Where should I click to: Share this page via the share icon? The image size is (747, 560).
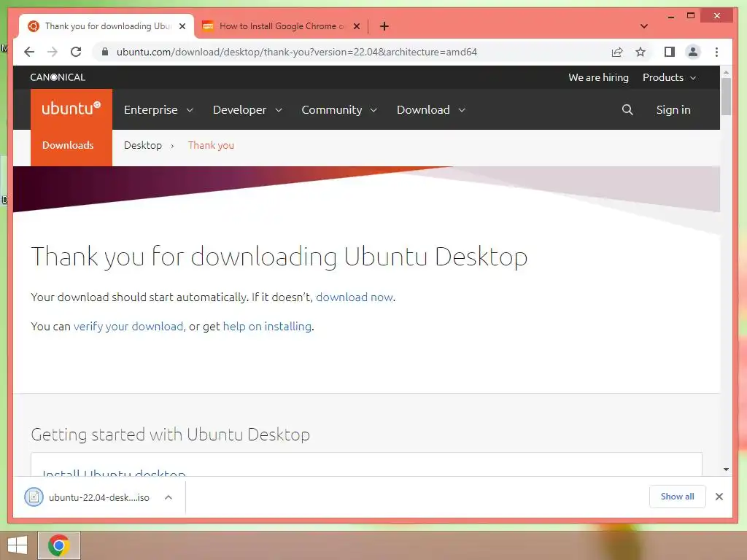[617, 52]
